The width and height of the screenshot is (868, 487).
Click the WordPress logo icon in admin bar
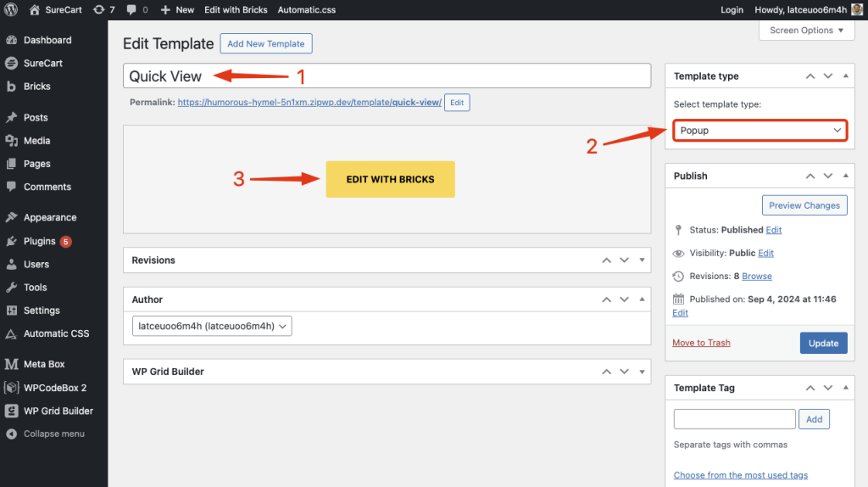pyautogui.click(x=11, y=9)
